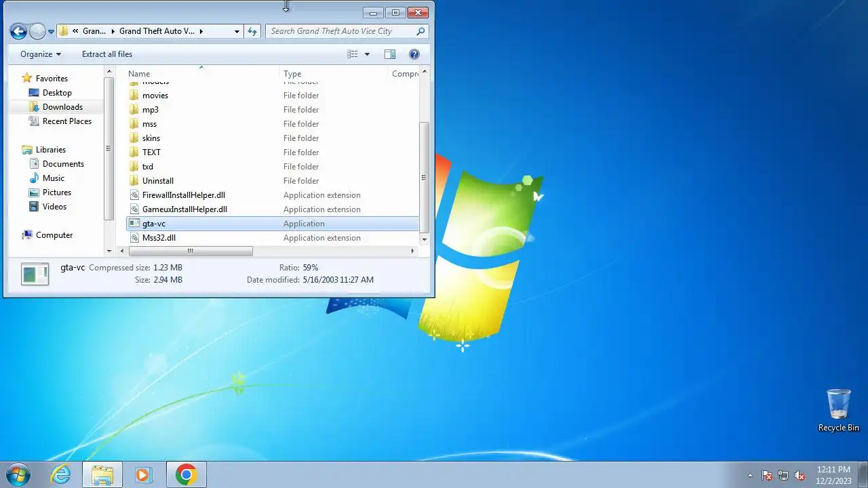The image size is (868, 488).
Task: Click the muted volume tray icon
Action: tap(800, 475)
